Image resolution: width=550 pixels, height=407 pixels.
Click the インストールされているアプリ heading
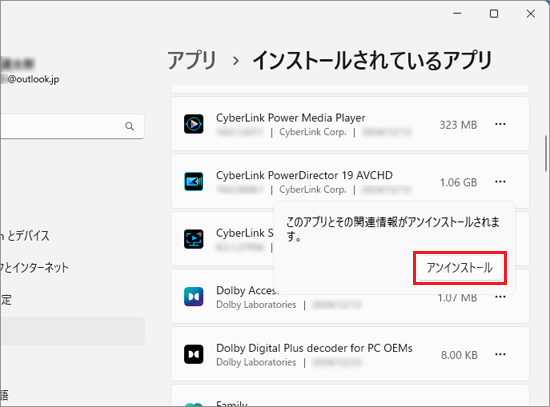click(373, 60)
